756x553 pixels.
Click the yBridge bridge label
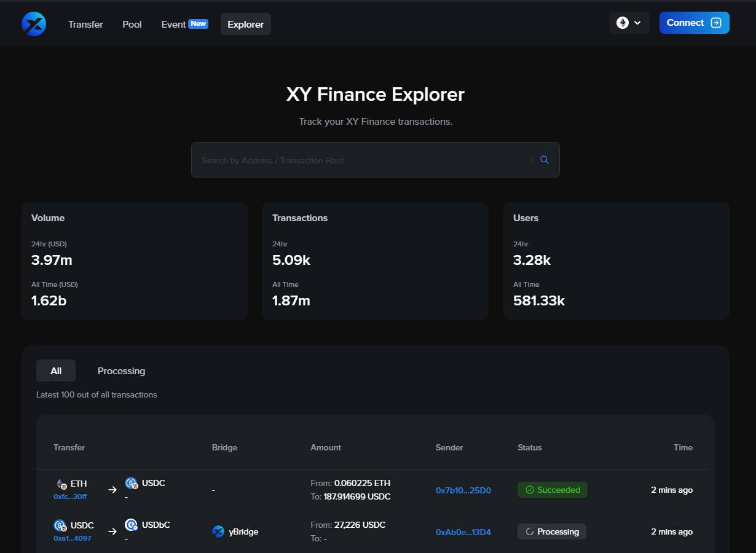coord(243,532)
